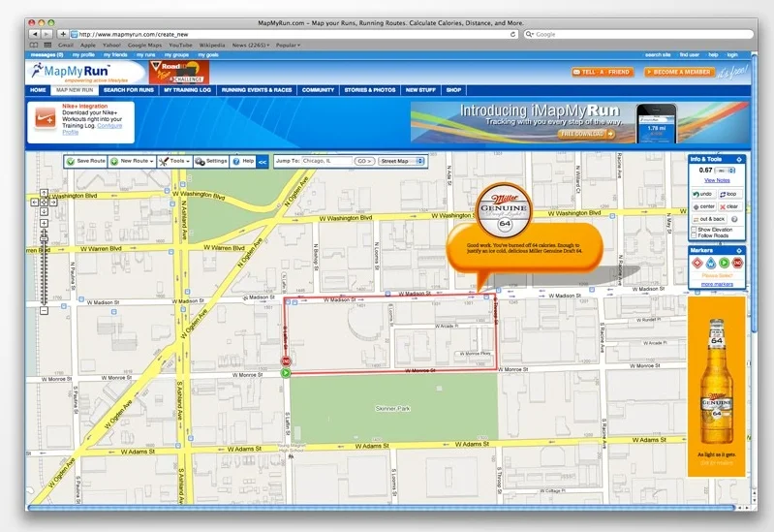Click the my profile link

tap(83, 55)
